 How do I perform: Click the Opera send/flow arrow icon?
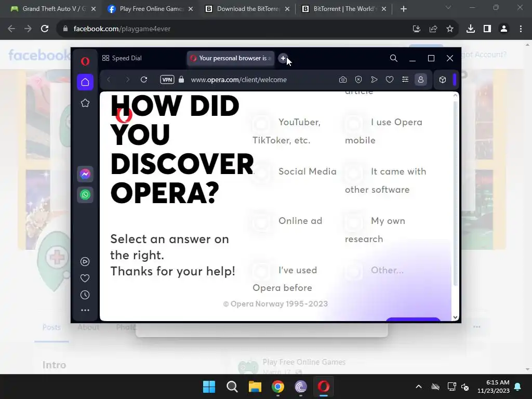coord(374,79)
